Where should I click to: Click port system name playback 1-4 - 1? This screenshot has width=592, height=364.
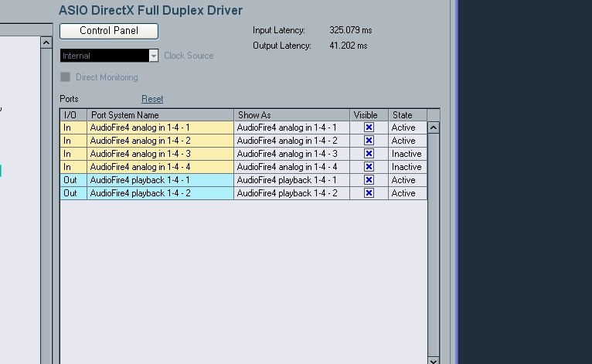coord(161,180)
